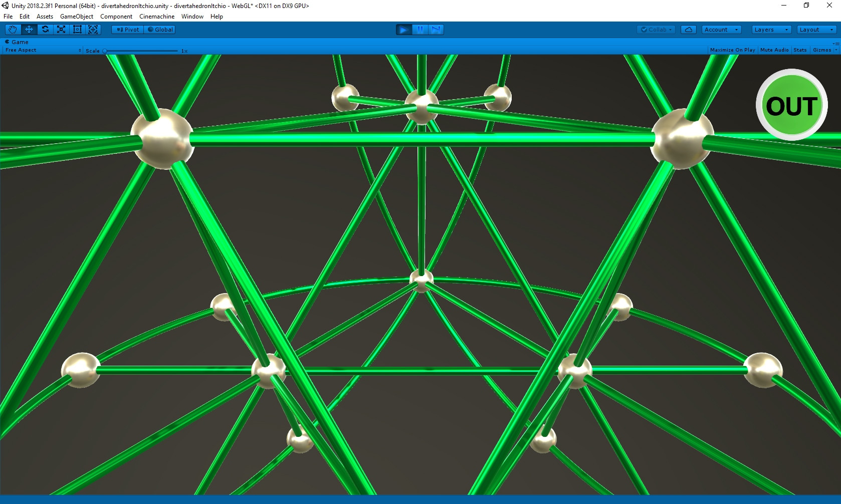Open the Layers dropdown
This screenshot has height=504, width=841.
771,30
